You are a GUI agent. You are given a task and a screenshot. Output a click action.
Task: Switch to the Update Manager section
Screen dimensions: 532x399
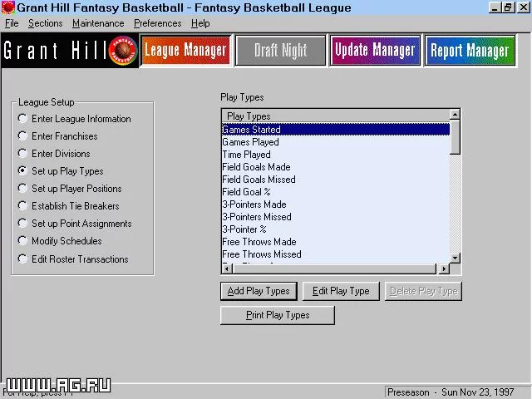coord(375,50)
